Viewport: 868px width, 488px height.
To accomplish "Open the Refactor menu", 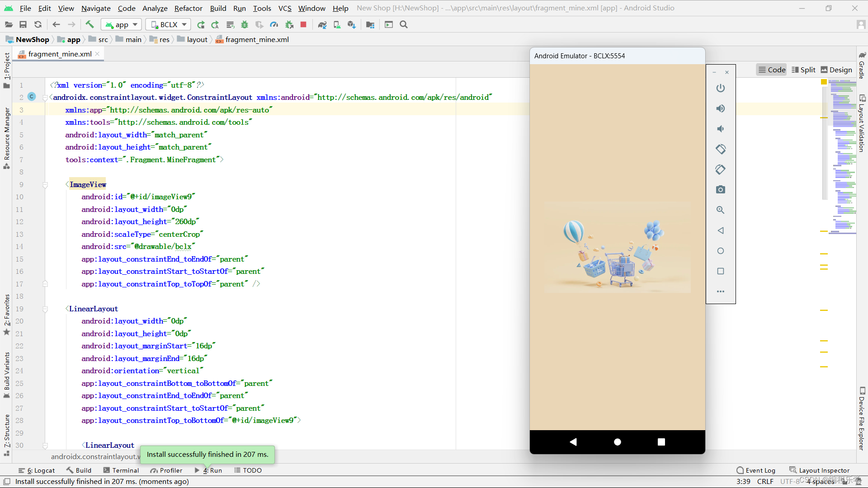I will (188, 8).
